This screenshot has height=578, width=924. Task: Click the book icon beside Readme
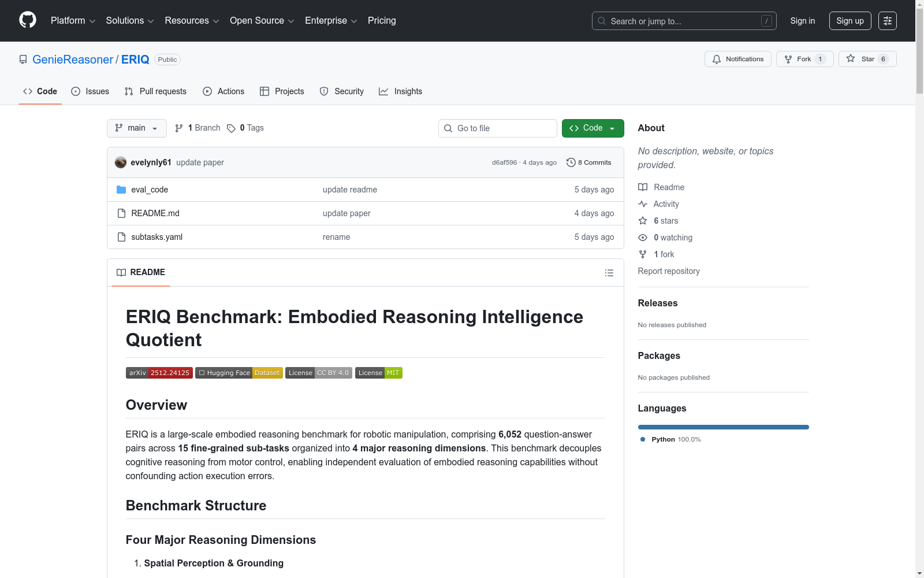pos(643,187)
